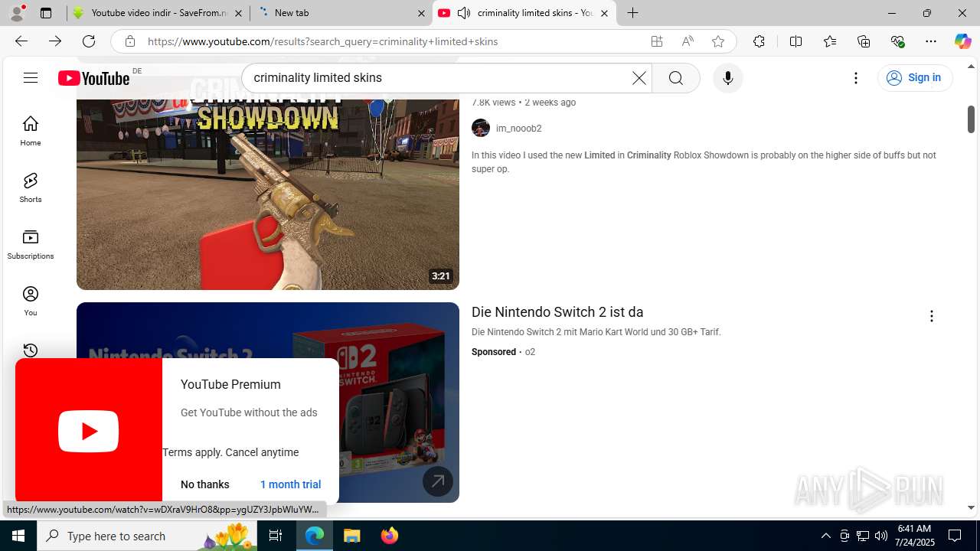
Task: Click page vertical scrollbar thumb
Action: tap(971, 119)
